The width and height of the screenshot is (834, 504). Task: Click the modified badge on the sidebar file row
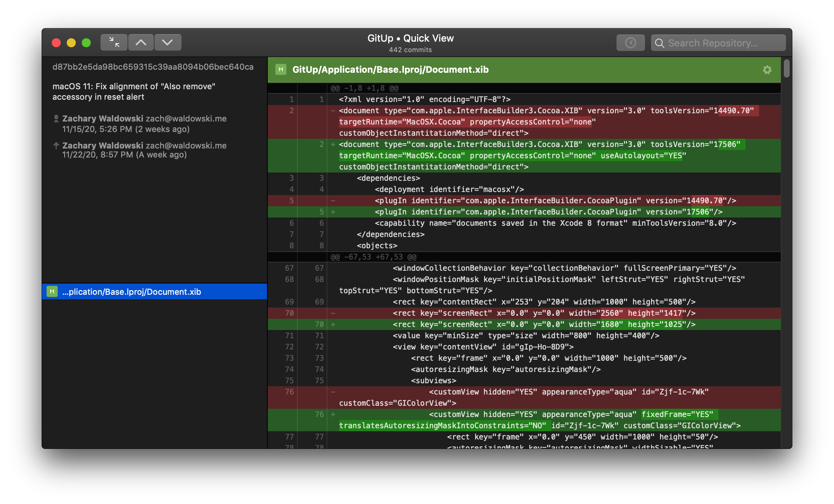(x=52, y=291)
